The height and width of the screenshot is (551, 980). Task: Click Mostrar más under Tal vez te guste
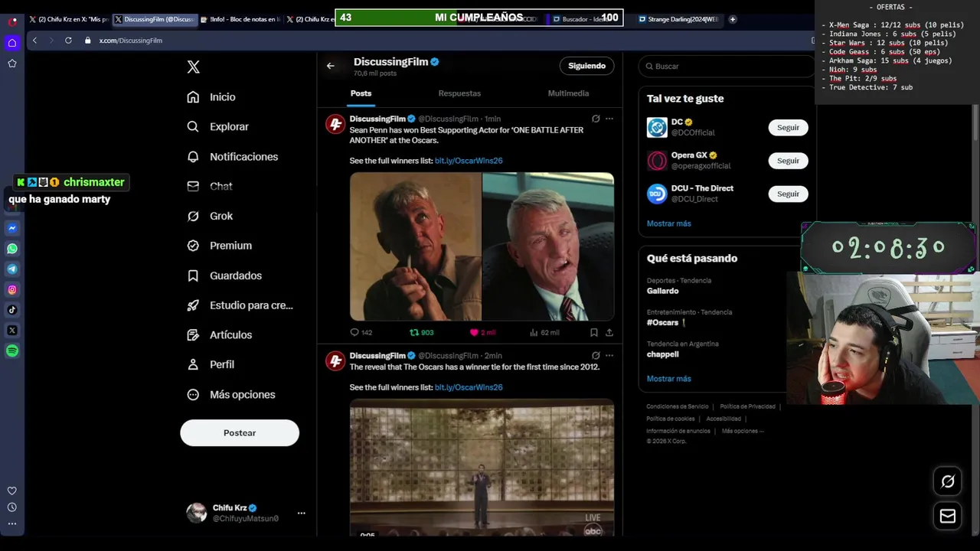[669, 223]
